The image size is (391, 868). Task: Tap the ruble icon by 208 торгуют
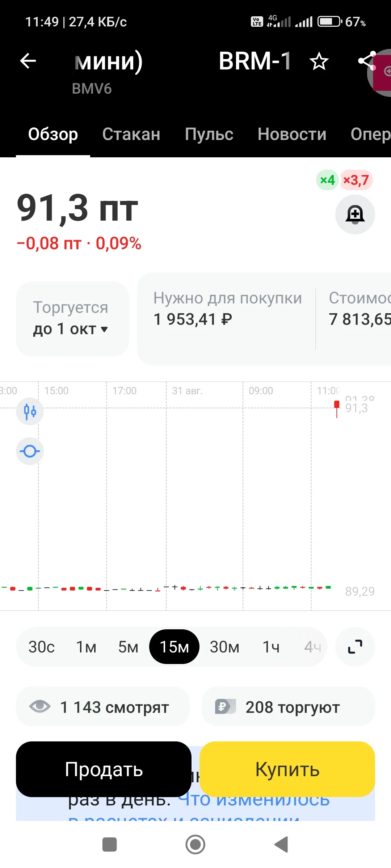click(x=225, y=706)
